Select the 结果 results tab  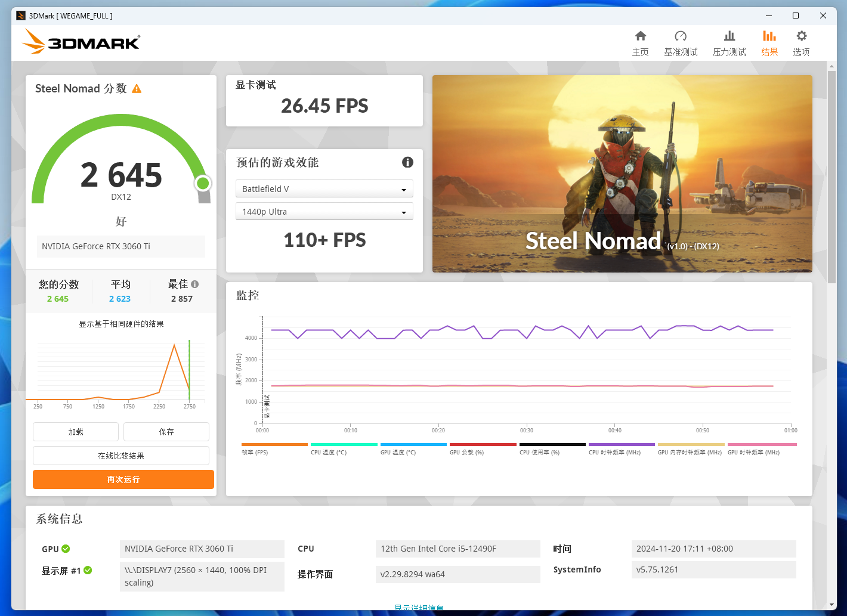pos(769,44)
